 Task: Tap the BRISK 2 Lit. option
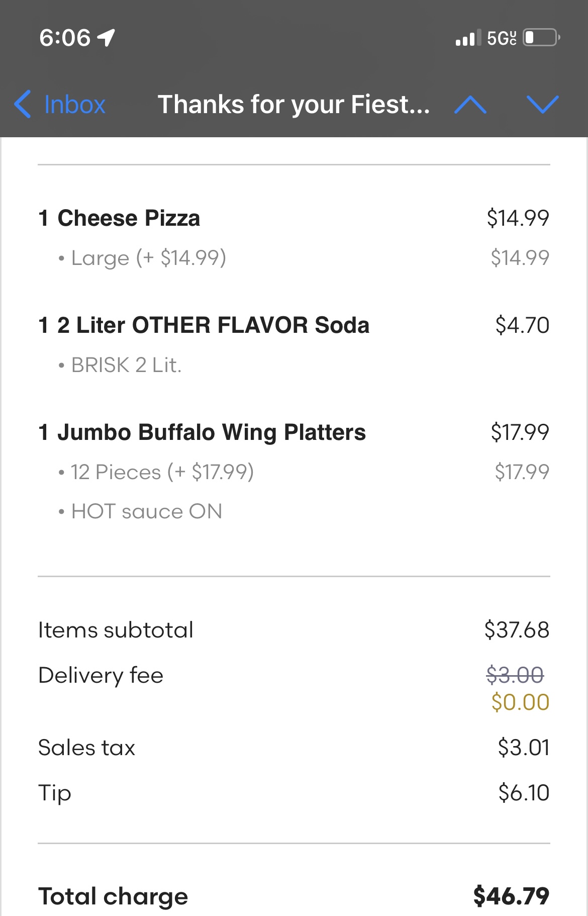(x=126, y=365)
